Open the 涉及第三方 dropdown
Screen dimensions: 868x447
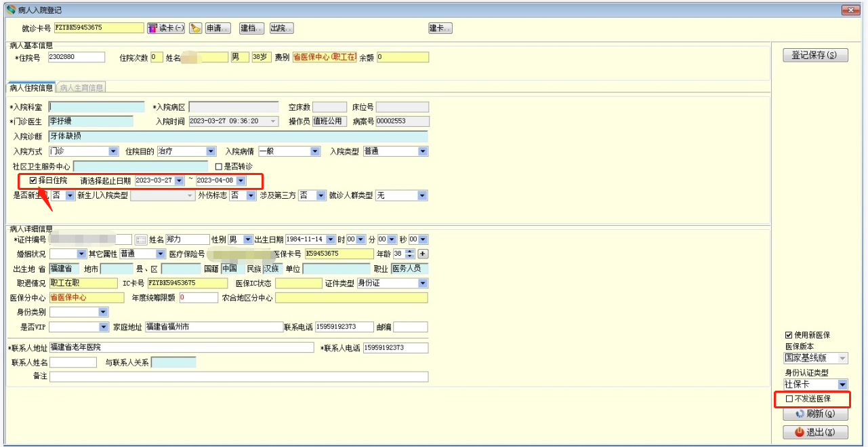coord(321,195)
